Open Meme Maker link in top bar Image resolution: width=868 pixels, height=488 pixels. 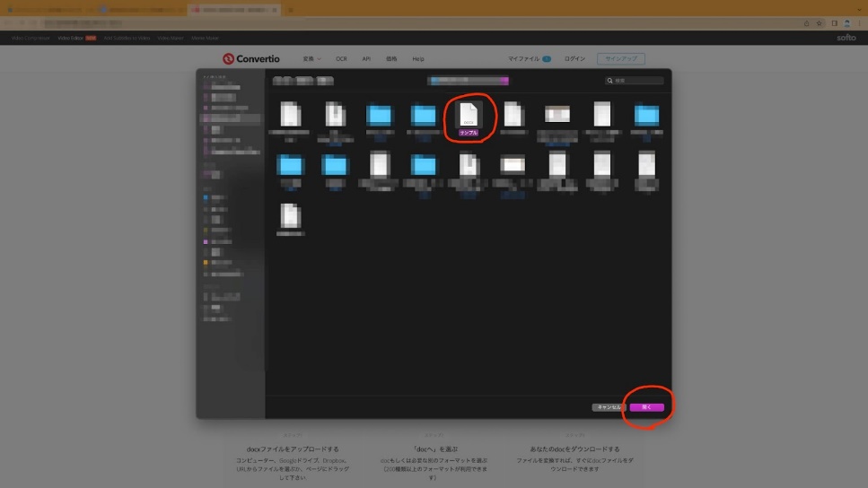tap(205, 39)
